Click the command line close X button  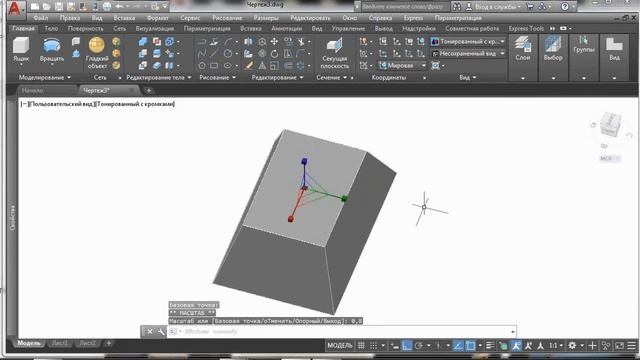149,331
